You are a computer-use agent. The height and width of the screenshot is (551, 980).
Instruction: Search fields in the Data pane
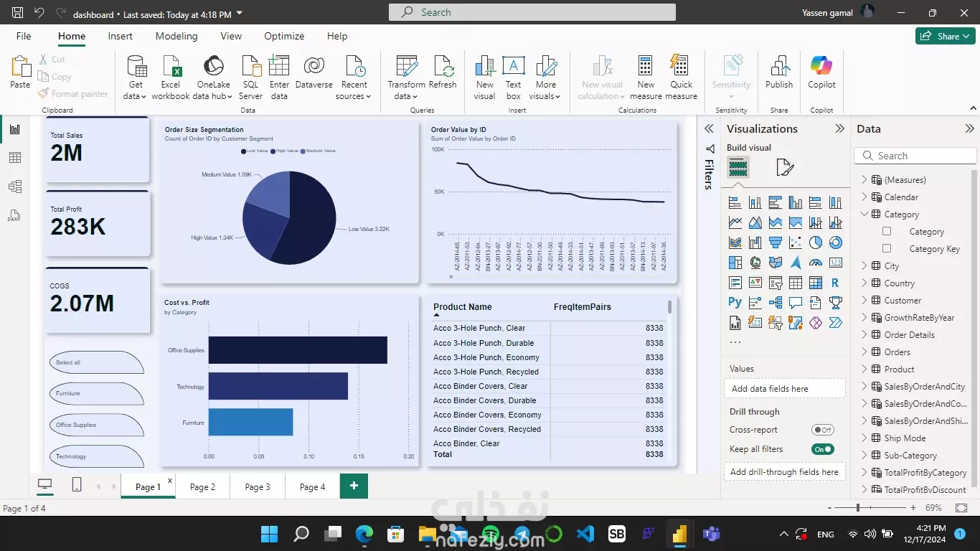(915, 156)
